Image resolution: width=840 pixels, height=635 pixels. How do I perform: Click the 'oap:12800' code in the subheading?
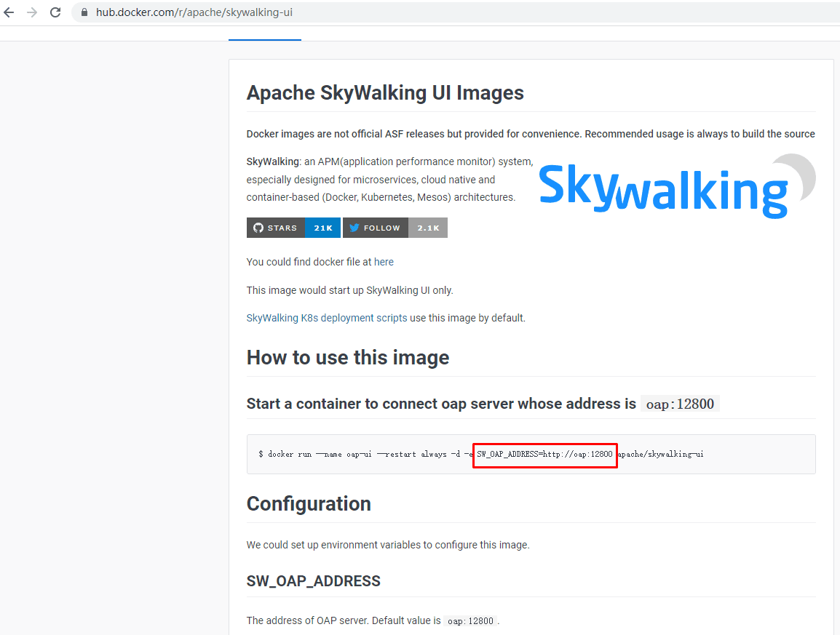click(x=680, y=404)
